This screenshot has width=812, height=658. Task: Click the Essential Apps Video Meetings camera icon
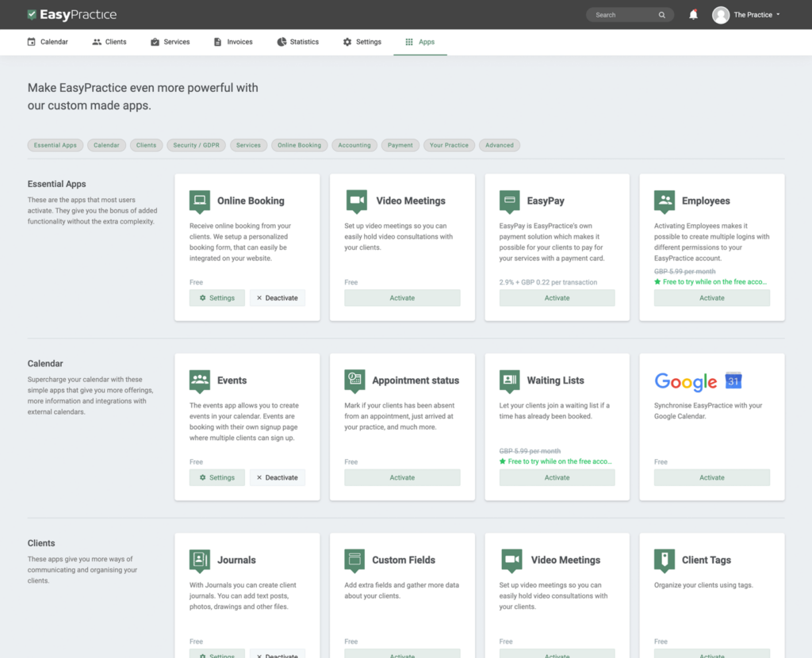click(356, 201)
